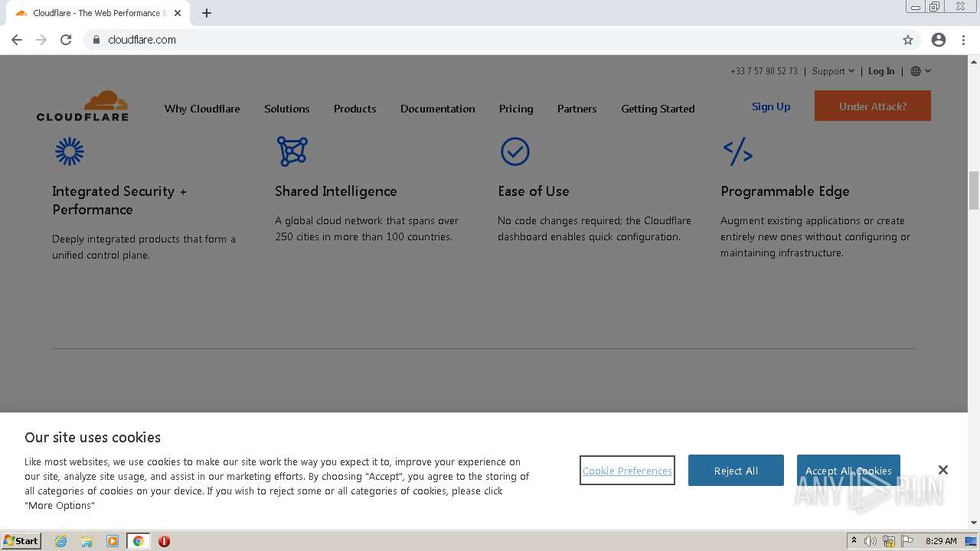Click Accept All Cookies button
This screenshot has height=551, width=980.
point(848,470)
